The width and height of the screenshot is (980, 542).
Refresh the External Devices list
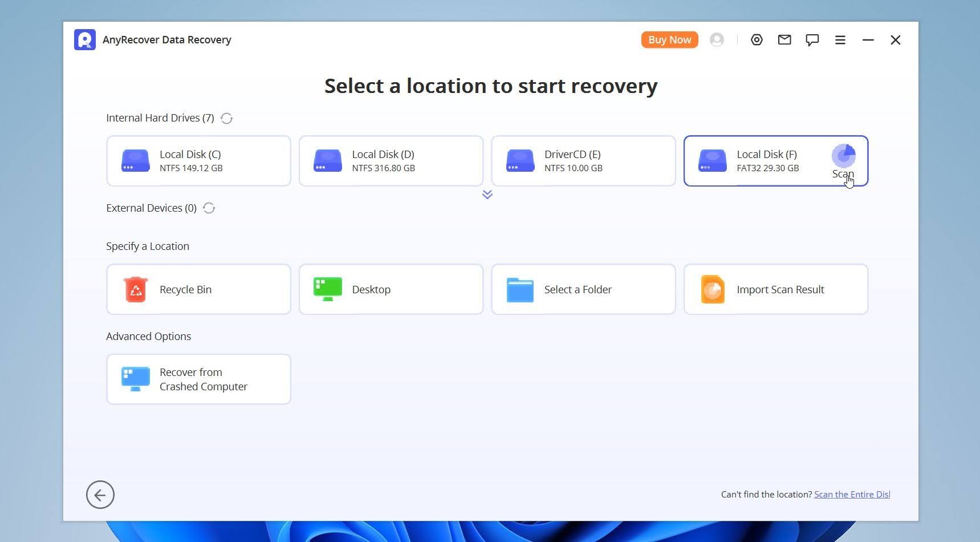[x=209, y=208]
